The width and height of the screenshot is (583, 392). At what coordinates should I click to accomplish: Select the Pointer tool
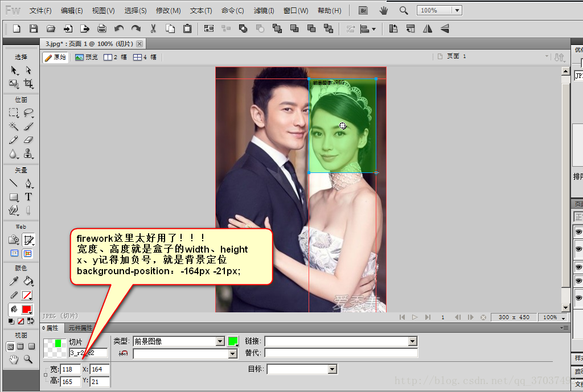coord(14,71)
